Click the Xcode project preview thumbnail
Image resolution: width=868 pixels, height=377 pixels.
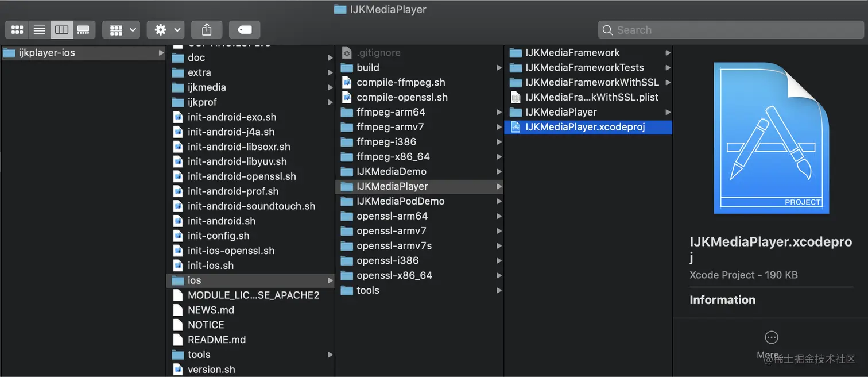click(771, 138)
